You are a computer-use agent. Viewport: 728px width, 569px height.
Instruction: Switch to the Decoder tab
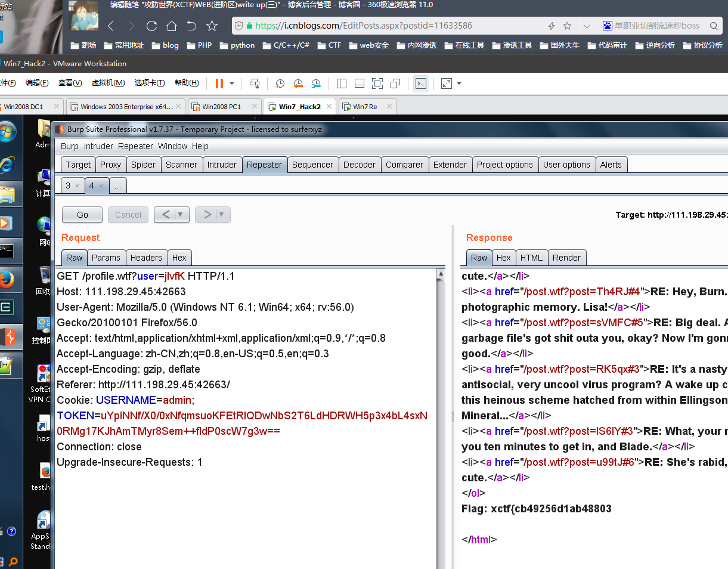pyautogui.click(x=360, y=165)
